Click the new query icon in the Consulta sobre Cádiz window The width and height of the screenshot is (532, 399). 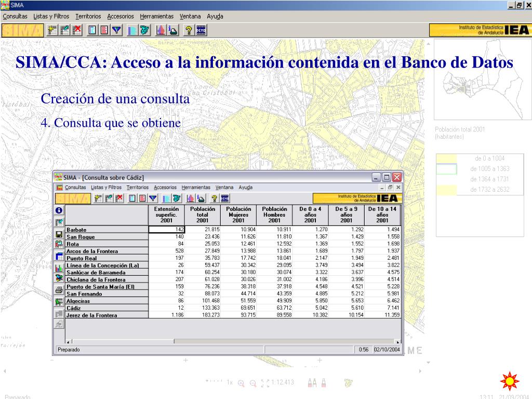(x=98, y=198)
